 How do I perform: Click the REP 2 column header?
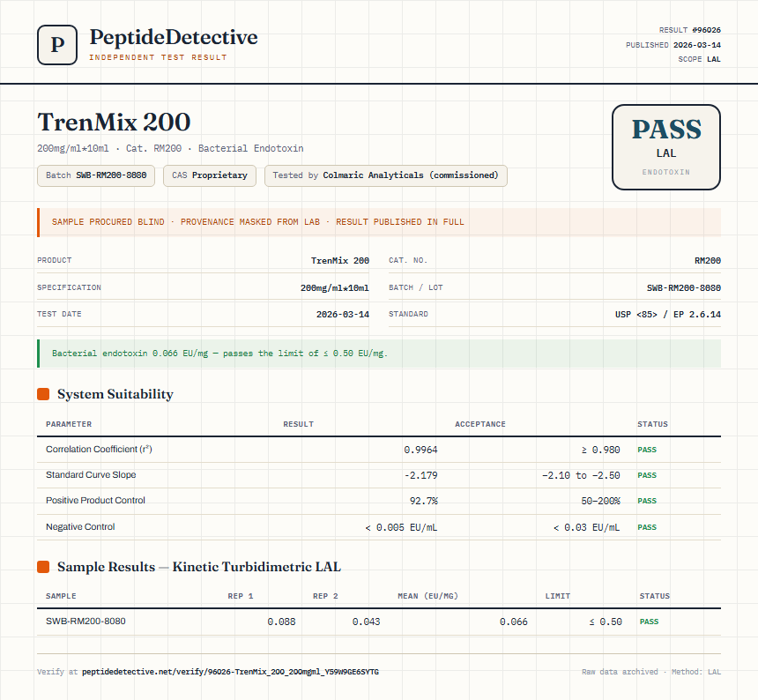(x=325, y=596)
